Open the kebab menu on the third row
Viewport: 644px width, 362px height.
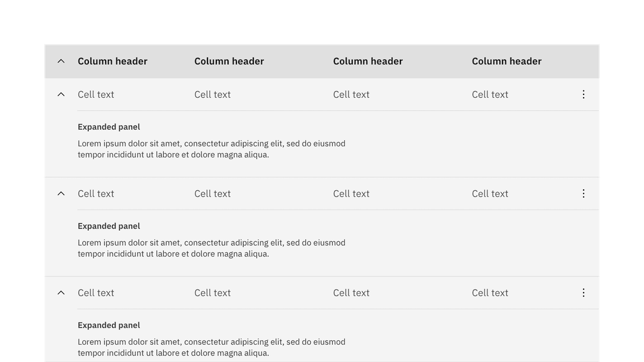583,292
